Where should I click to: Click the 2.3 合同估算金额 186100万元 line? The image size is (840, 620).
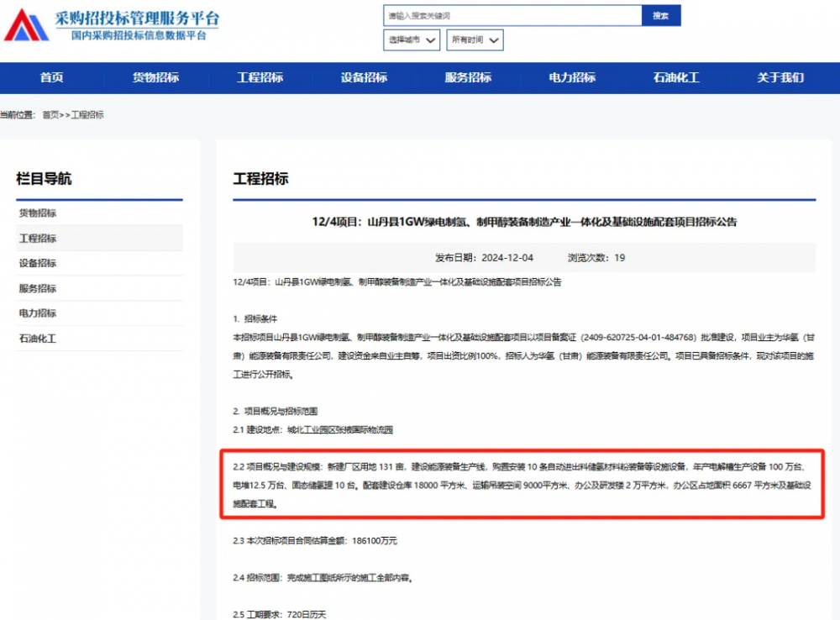point(315,541)
